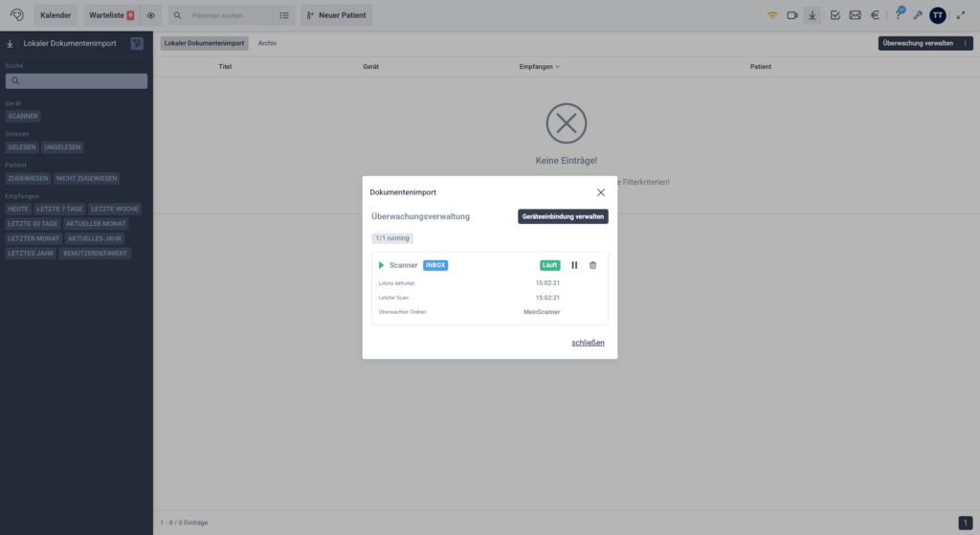This screenshot has width=980, height=535.
Task: Toggle the NICHT ZUGEWIESEN filter chip
Action: (x=87, y=178)
